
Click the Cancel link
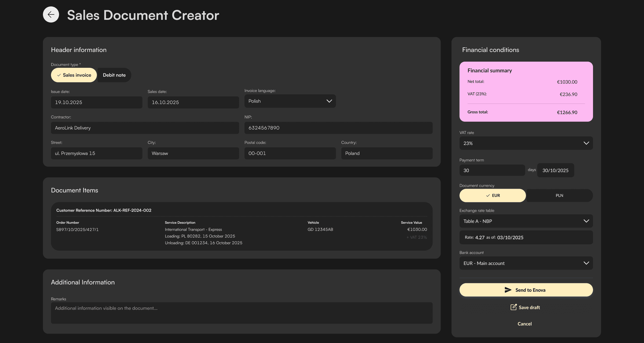pyautogui.click(x=525, y=324)
